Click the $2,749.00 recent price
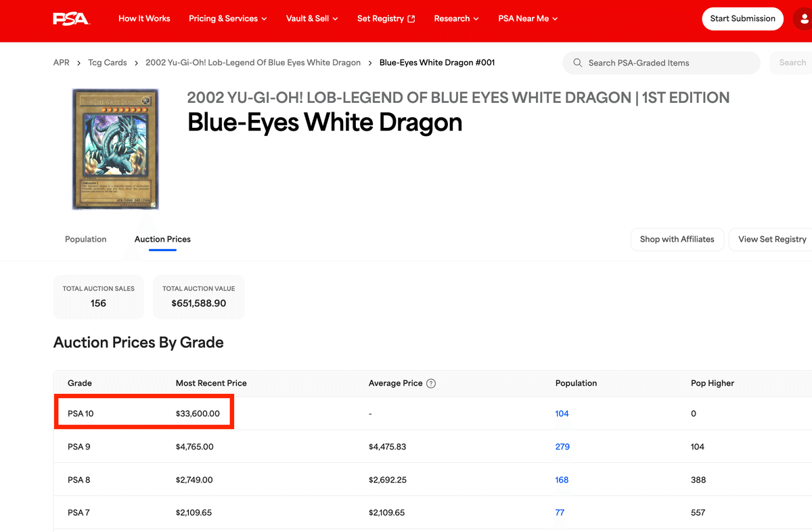 (194, 480)
